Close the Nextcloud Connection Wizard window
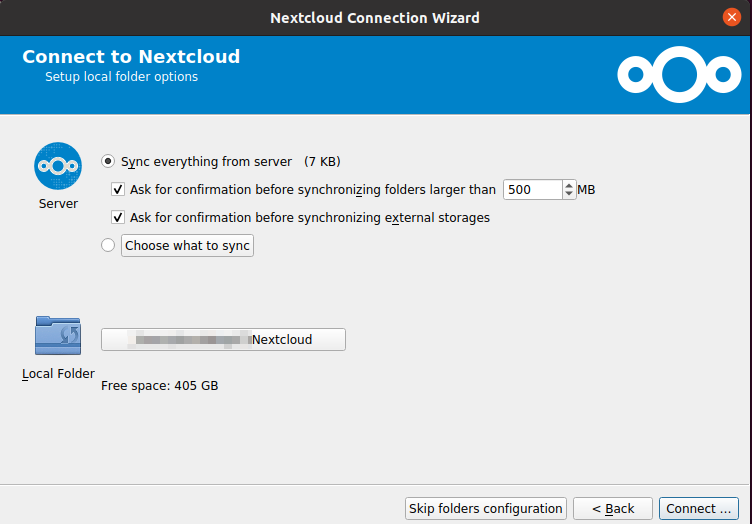The height and width of the screenshot is (524, 752). pyautogui.click(x=733, y=17)
